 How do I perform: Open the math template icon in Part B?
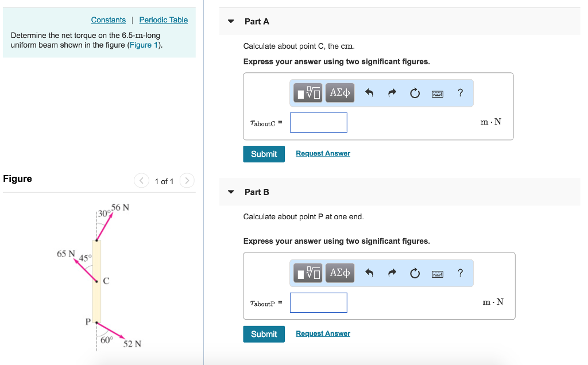[x=308, y=273]
